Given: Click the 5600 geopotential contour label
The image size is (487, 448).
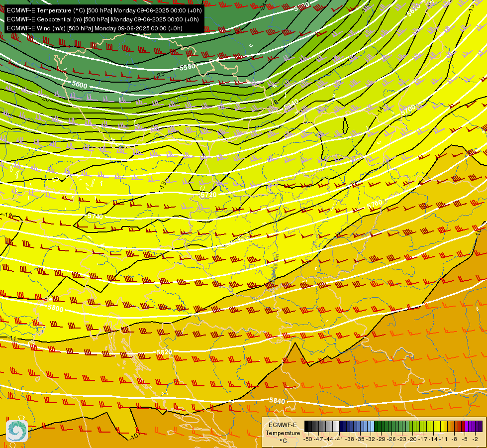Looking at the screenshot, I should tap(80, 84).
